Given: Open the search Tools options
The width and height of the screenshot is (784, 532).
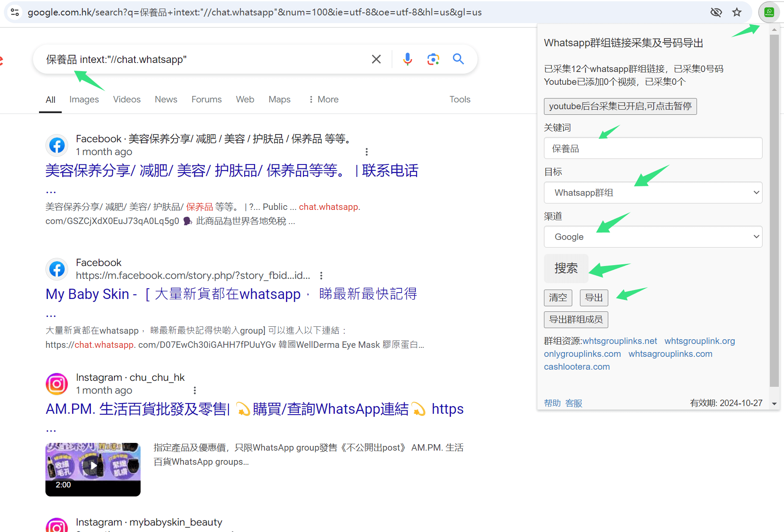Looking at the screenshot, I should click(x=460, y=99).
